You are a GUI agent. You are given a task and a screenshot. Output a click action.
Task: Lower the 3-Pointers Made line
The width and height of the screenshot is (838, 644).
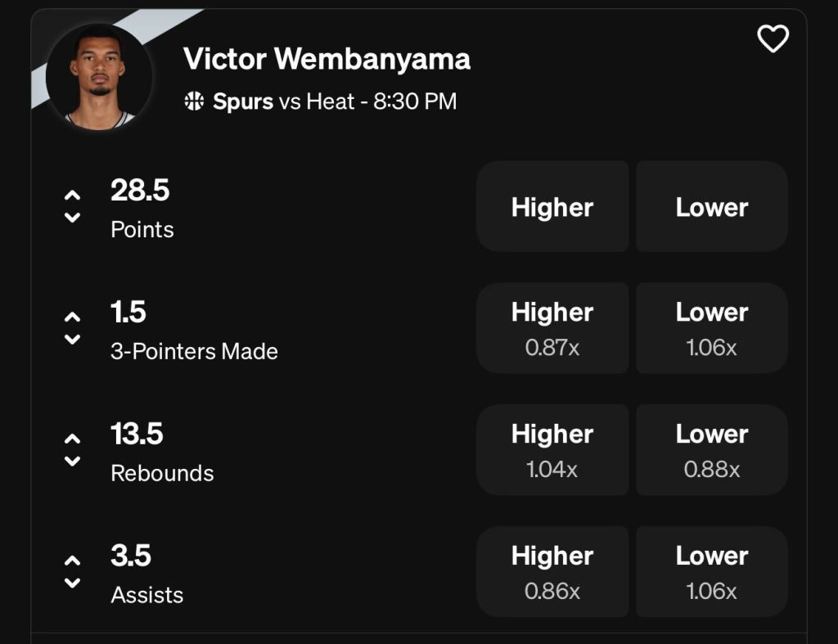[72, 340]
